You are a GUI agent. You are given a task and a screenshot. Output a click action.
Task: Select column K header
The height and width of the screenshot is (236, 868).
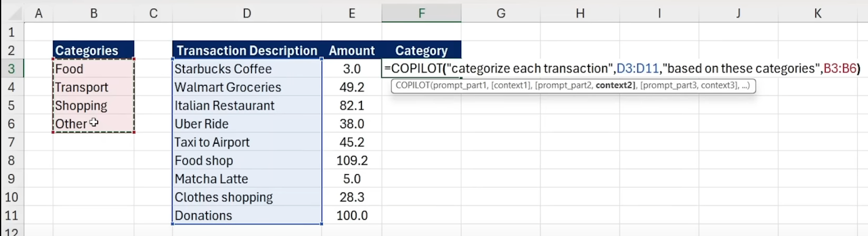(818, 13)
